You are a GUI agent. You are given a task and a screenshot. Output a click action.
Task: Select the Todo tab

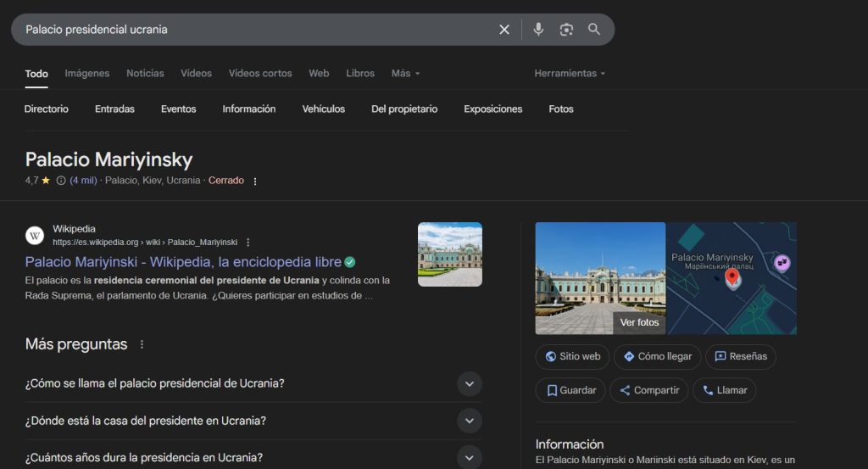tap(36, 74)
